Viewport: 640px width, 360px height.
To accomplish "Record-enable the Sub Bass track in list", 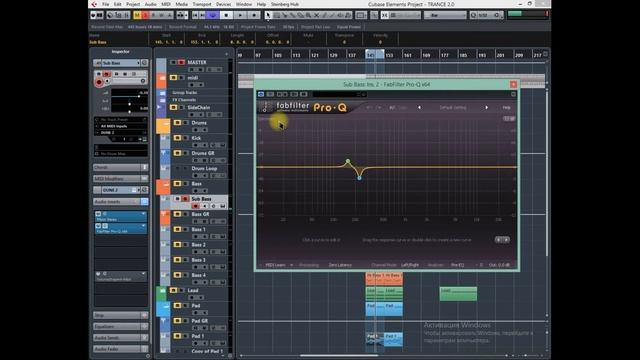I will click(196, 206).
